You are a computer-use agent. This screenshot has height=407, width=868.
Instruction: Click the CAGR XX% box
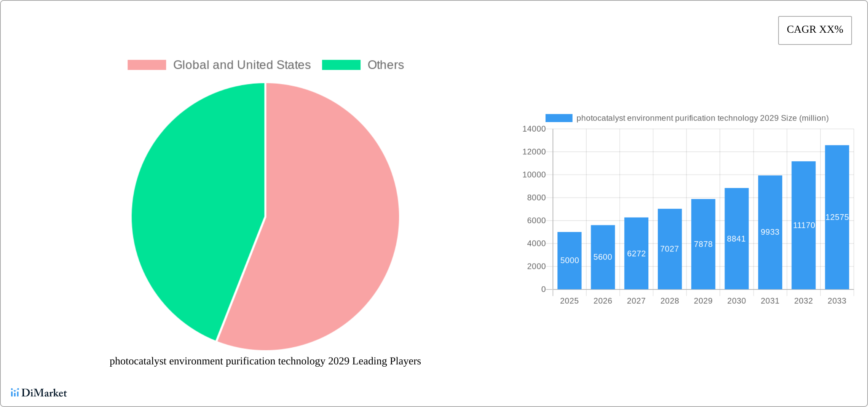(815, 30)
